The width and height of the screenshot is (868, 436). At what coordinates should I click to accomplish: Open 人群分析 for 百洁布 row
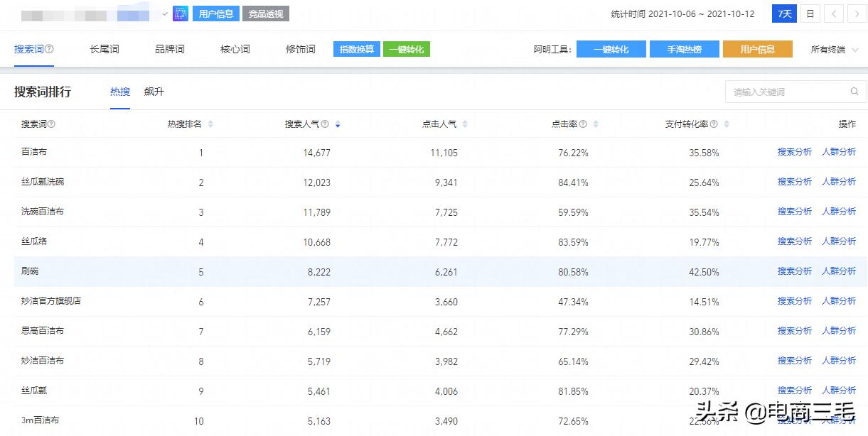pyautogui.click(x=839, y=152)
